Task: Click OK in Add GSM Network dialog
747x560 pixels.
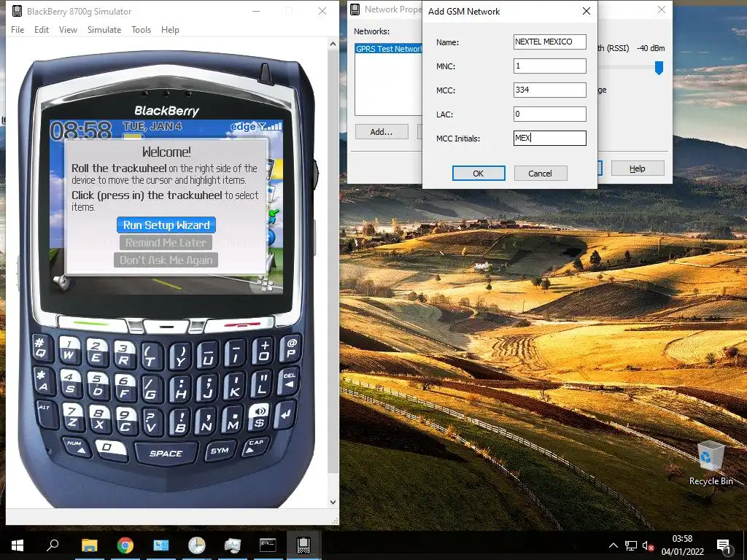Action: (479, 174)
